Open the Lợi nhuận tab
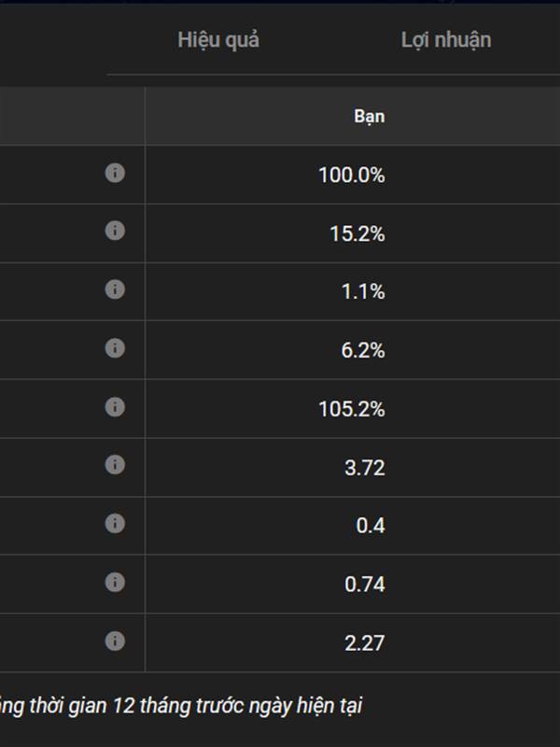560x747 pixels. tap(446, 40)
